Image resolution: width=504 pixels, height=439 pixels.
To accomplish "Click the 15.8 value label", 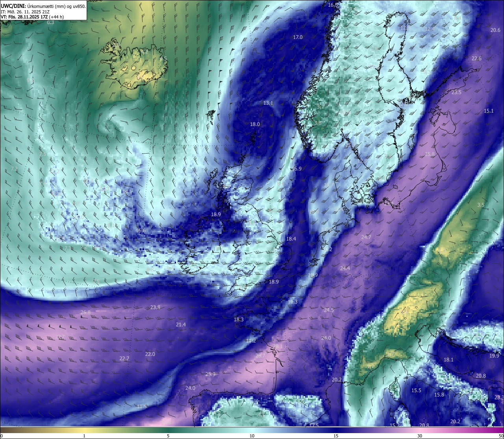I will click(439, 395).
